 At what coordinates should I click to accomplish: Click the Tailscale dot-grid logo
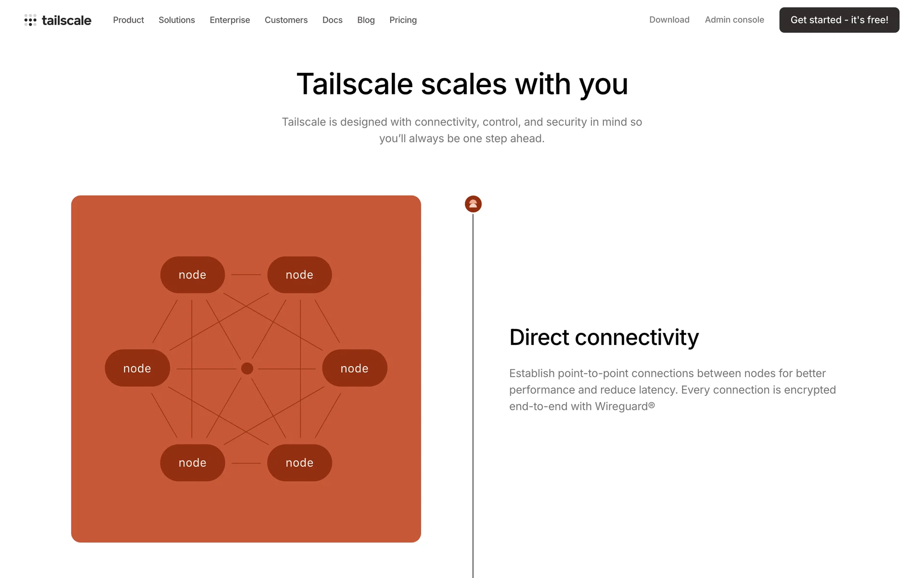coord(30,20)
